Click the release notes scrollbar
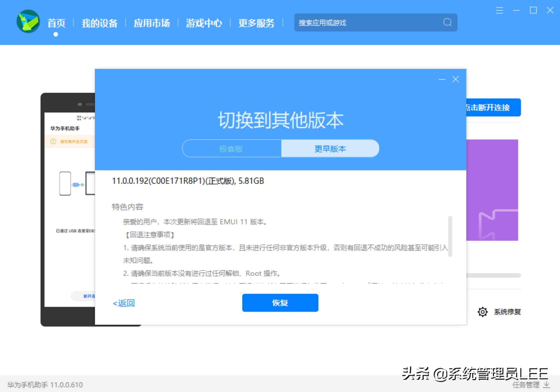 coord(450,236)
